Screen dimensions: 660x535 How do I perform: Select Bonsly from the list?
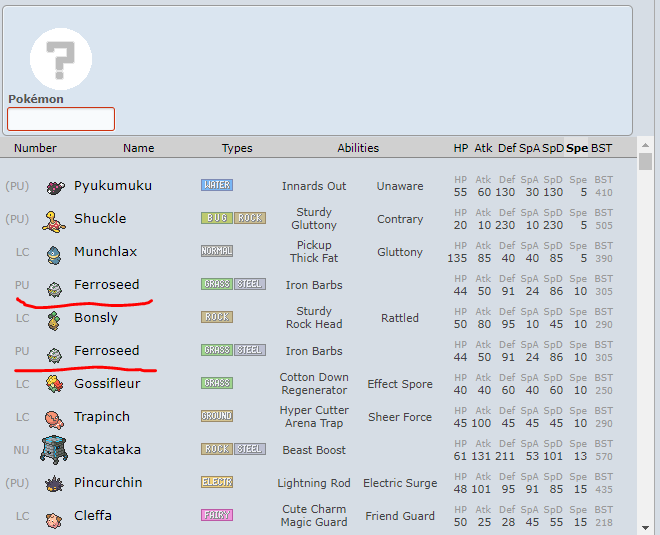click(x=318, y=318)
